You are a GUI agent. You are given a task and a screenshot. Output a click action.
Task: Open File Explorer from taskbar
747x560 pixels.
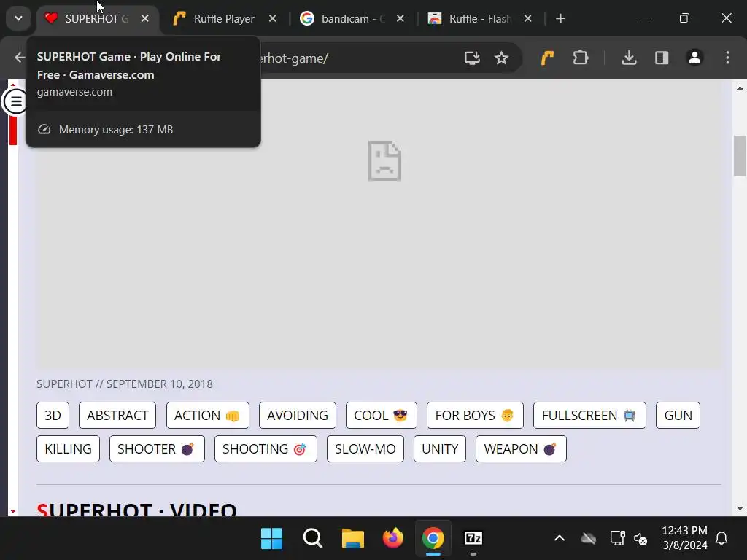[x=352, y=538]
